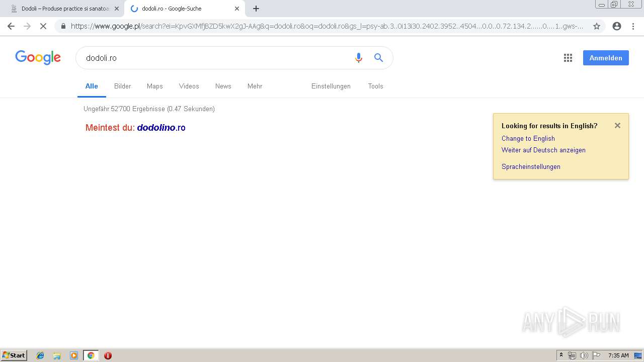Close the dodoli.ro Google-Suche tab
This screenshot has height=362, width=644.
(x=237, y=9)
